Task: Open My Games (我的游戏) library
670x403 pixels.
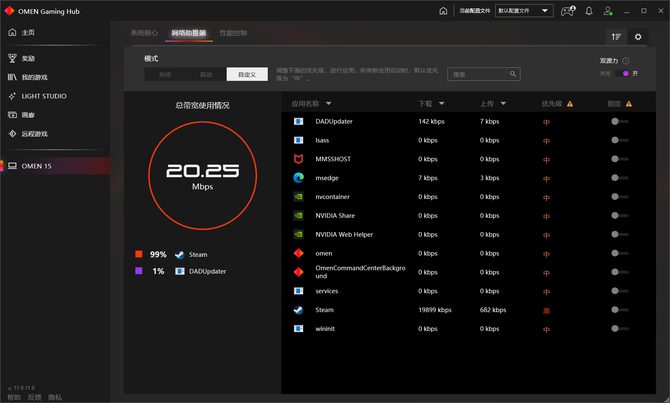Action: [x=28, y=77]
